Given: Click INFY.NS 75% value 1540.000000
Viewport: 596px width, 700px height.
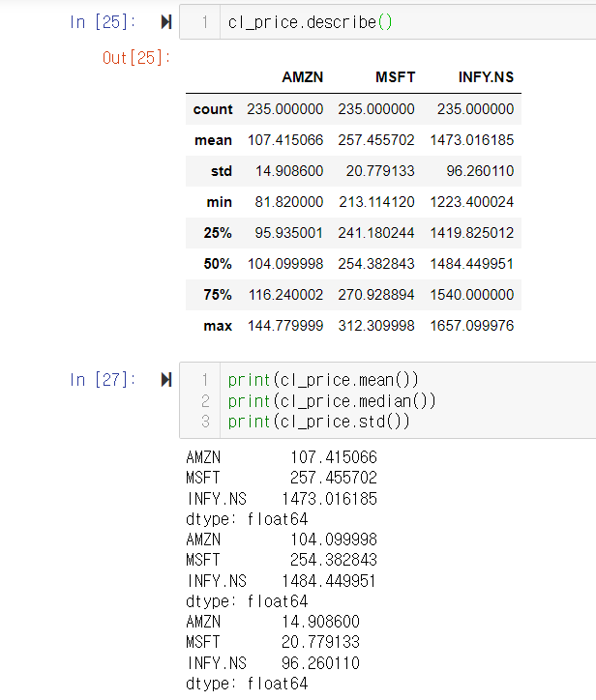Looking at the screenshot, I should click(x=472, y=295).
